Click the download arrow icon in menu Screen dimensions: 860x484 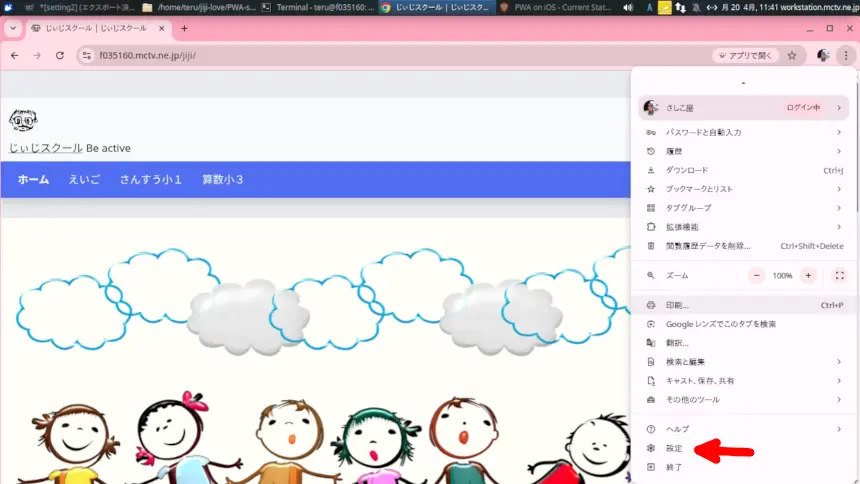651,170
